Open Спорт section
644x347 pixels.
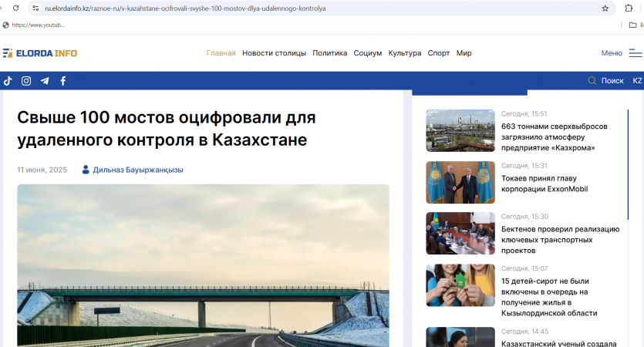[x=439, y=53]
